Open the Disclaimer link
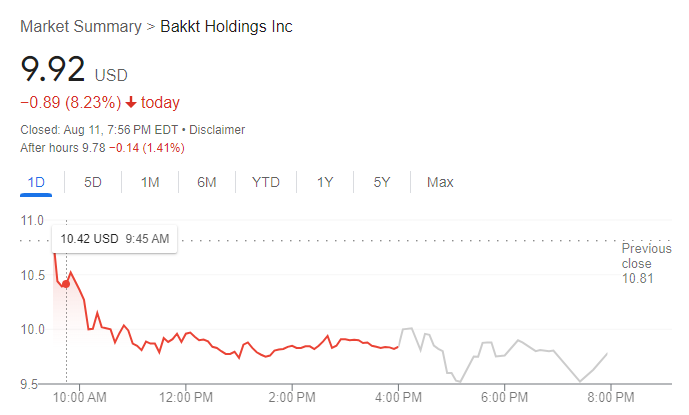The height and width of the screenshot is (415, 689). coord(217,130)
